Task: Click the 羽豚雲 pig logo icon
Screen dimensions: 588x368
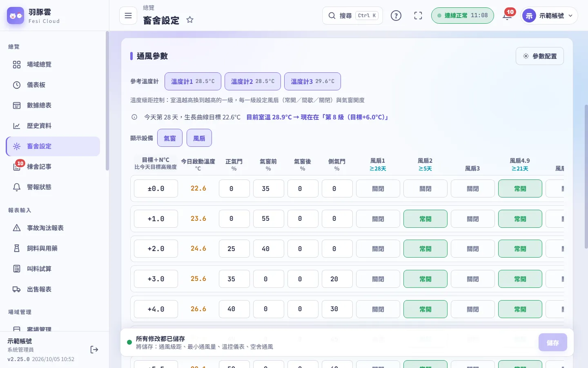Action: pos(16,16)
